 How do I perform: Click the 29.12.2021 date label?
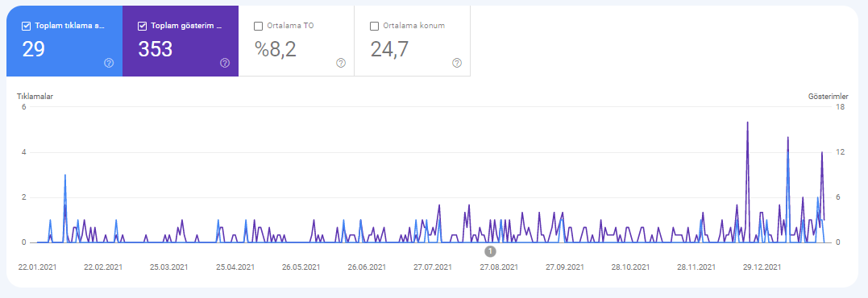762,267
